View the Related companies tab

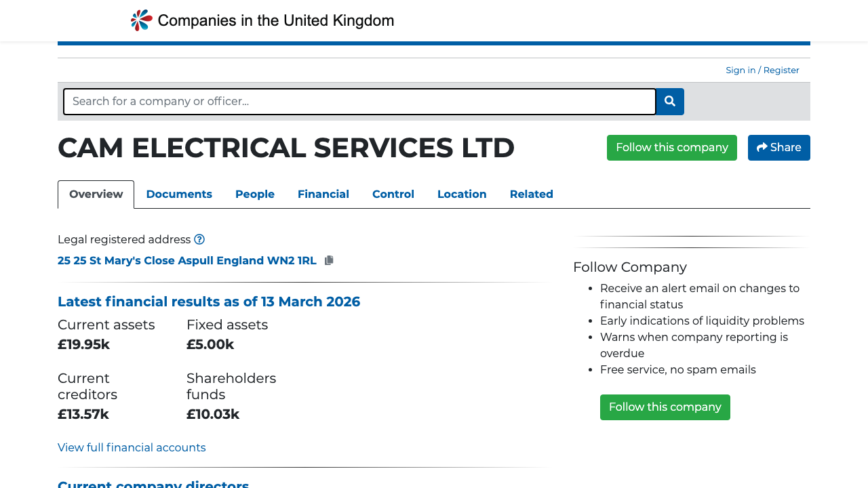pyautogui.click(x=532, y=195)
